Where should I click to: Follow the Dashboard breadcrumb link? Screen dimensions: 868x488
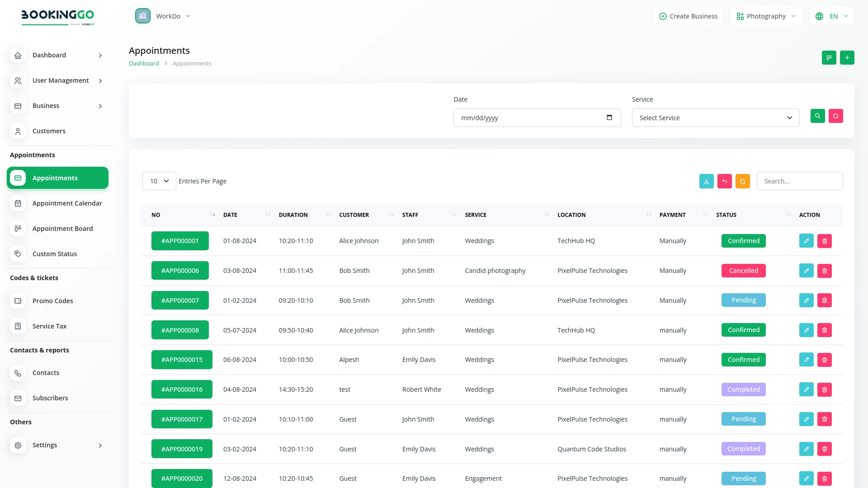point(144,63)
